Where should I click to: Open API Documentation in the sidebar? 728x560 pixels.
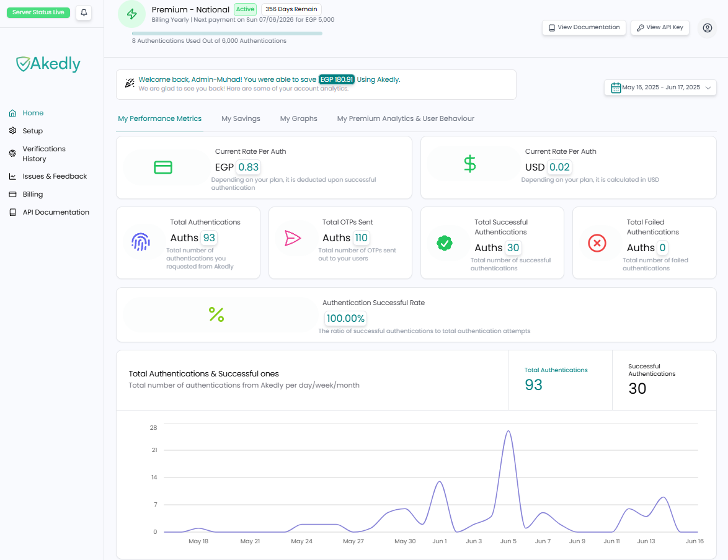[56, 212]
